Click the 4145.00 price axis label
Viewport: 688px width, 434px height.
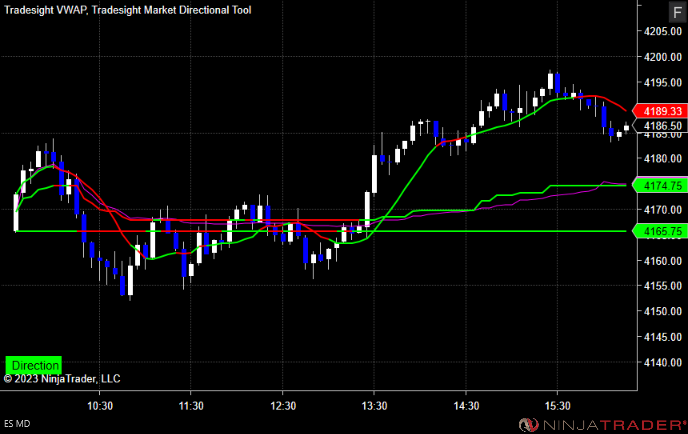[663, 337]
